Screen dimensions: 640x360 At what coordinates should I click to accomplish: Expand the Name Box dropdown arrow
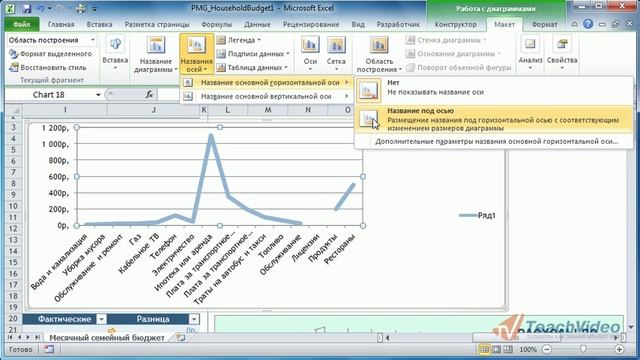98,95
